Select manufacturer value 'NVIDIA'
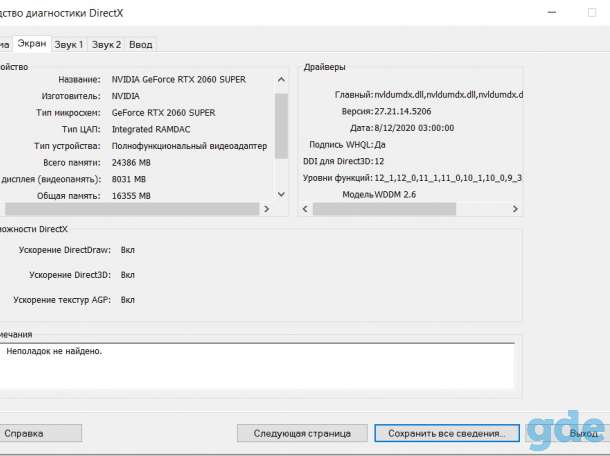This screenshot has height=456, width=610. click(x=126, y=96)
